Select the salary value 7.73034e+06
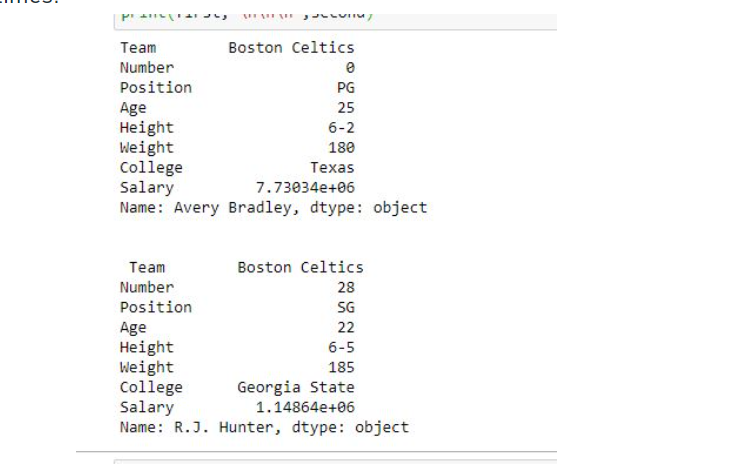This screenshot has width=730, height=466. click(305, 188)
